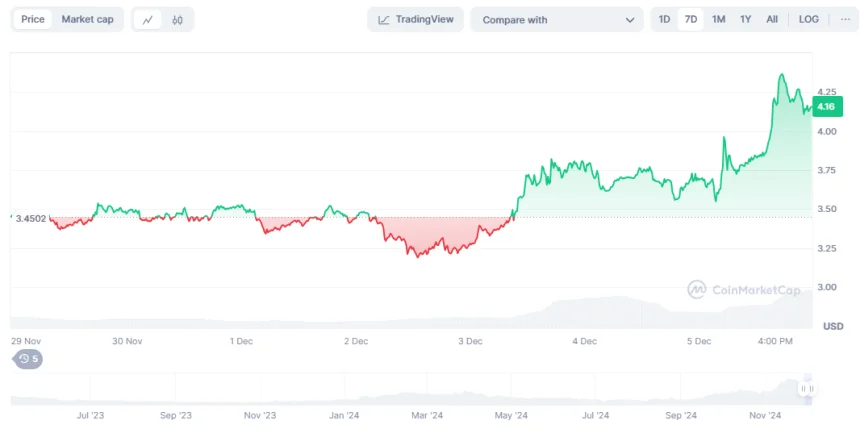Viewport: 860px width, 437px height.
Task: Expand the Compare with dropdown
Action: [557, 20]
